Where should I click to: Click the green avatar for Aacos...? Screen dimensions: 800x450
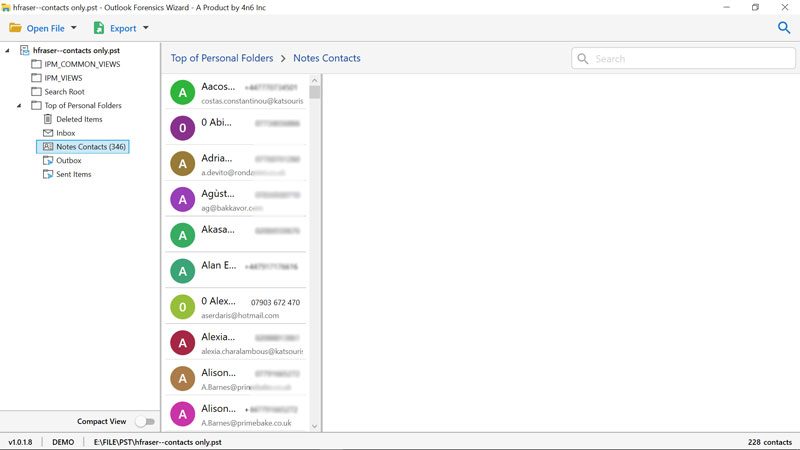[x=182, y=92]
